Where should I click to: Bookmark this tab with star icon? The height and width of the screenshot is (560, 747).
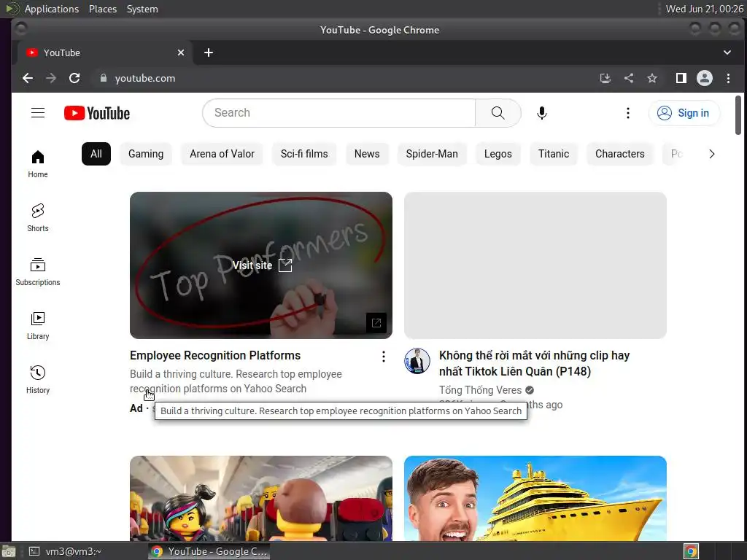[652, 78]
